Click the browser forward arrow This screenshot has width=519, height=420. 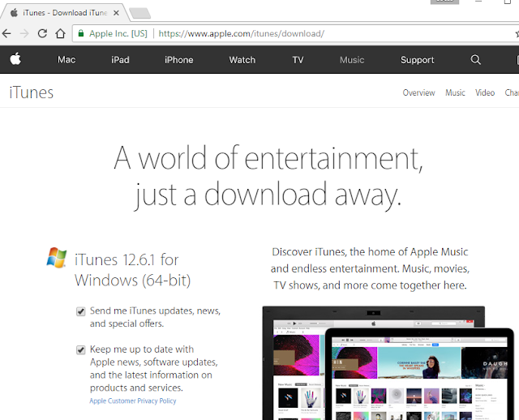point(24,33)
